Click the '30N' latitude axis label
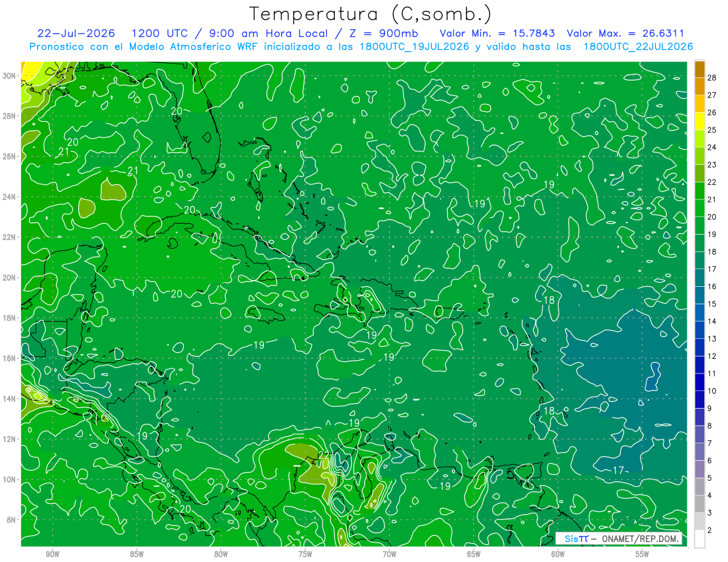Viewport: 728px width, 562px height. coord(9,76)
